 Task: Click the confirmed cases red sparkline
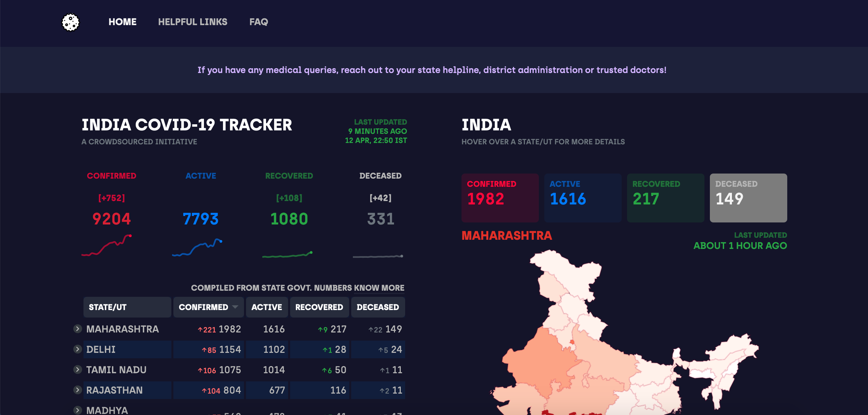[x=107, y=245]
